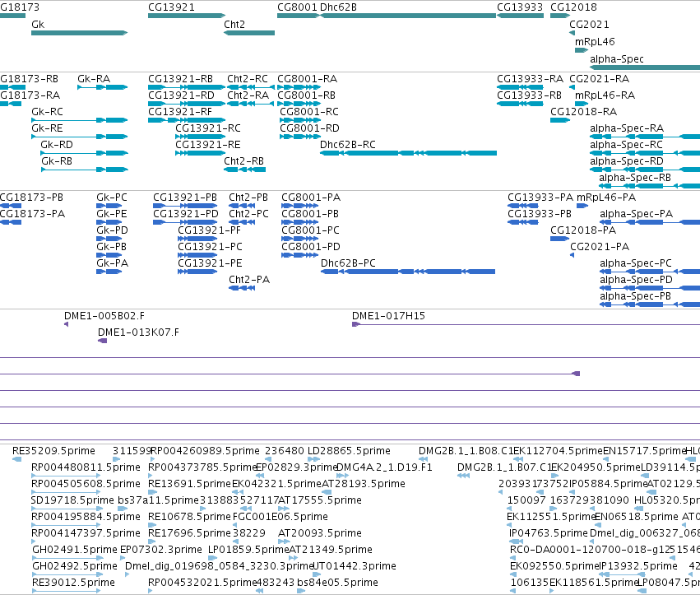Click the IP13932.5prime EST label
The width and height of the screenshot is (700, 595).
[638, 566]
